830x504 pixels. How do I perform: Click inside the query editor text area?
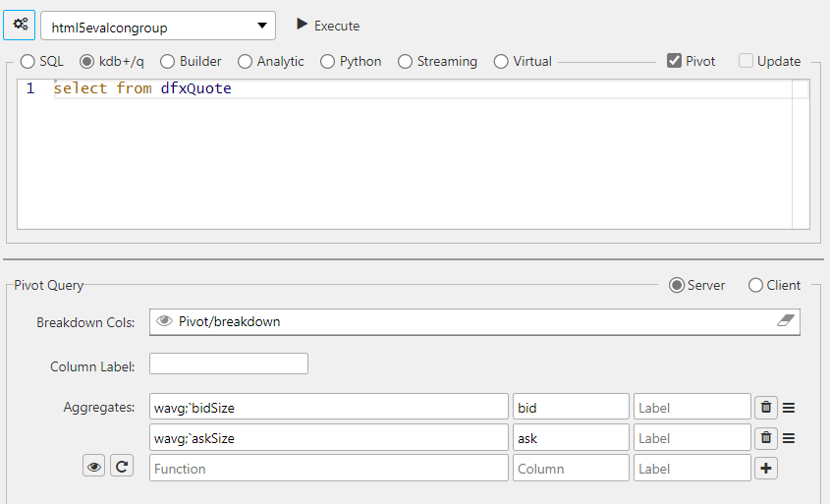pyautogui.click(x=422, y=157)
